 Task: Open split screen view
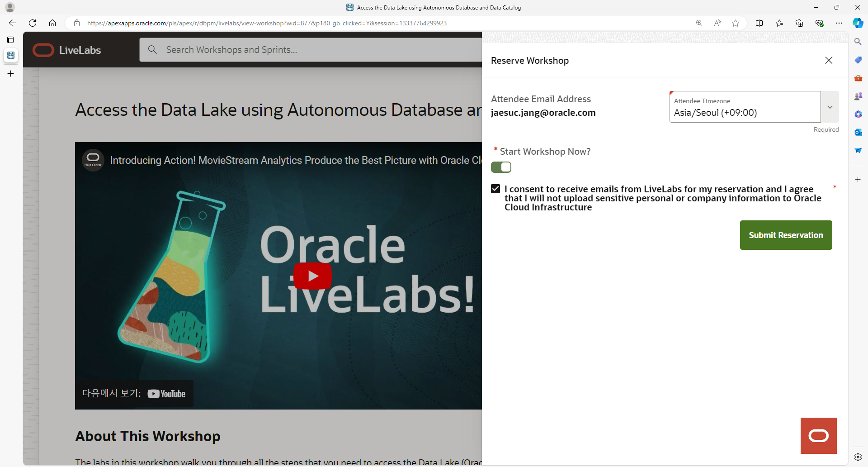tap(759, 23)
